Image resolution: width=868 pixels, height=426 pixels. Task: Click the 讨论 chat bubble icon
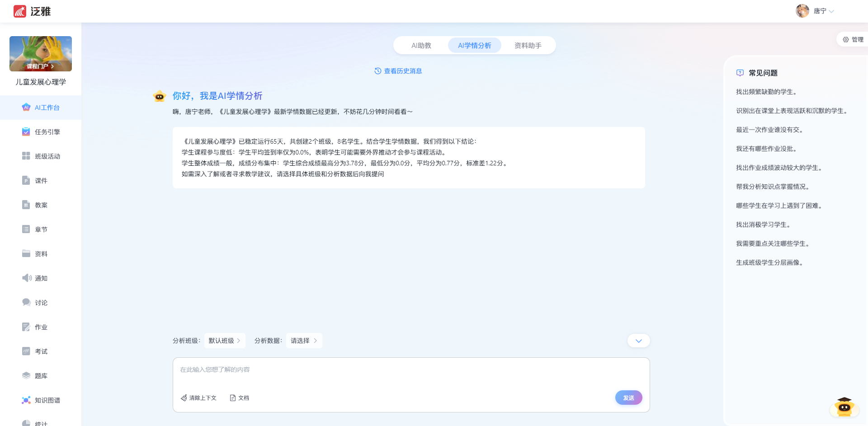pyautogui.click(x=26, y=303)
